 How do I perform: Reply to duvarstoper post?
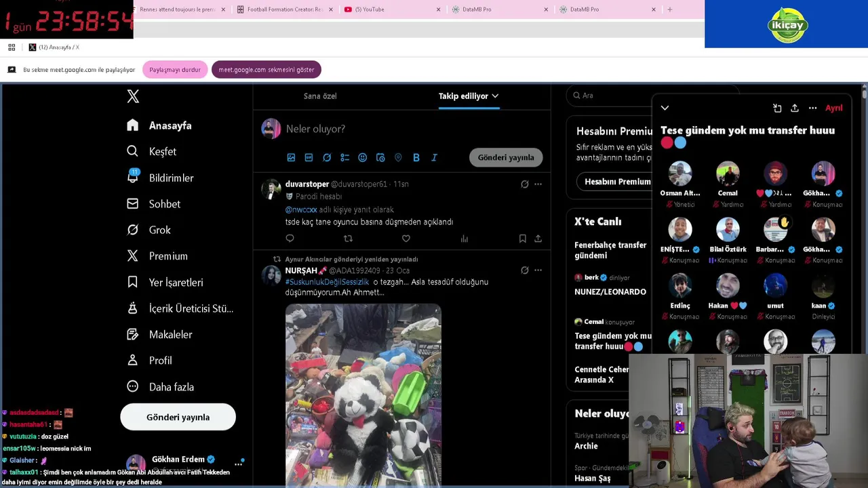point(290,239)
